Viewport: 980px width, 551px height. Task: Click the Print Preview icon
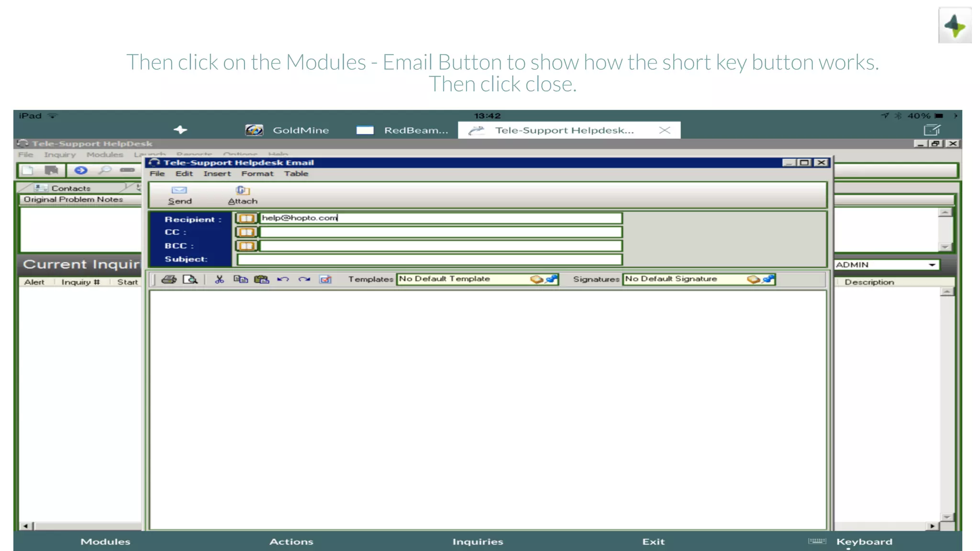click(x=190, y=279)
